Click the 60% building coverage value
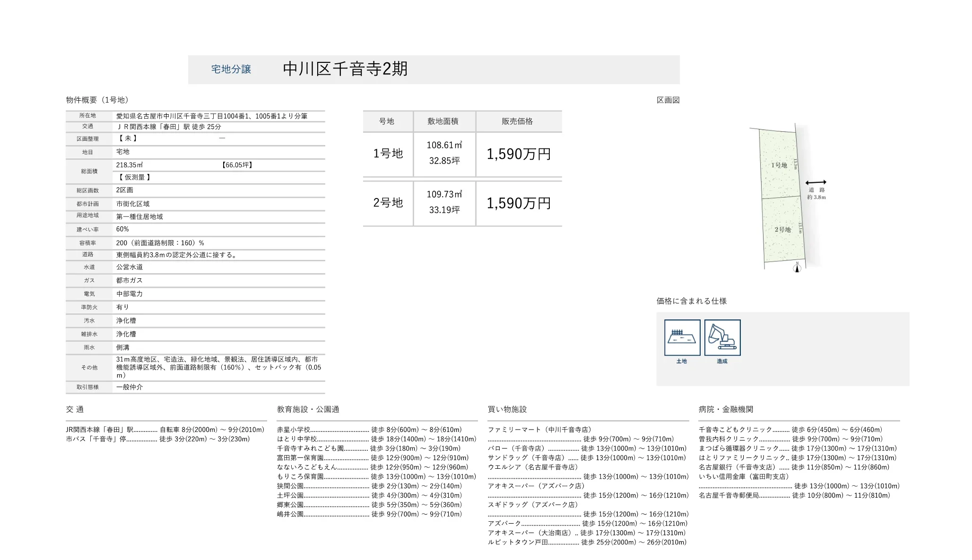The width and height of the screenshot is (972, 560). [x=122, y=229]
